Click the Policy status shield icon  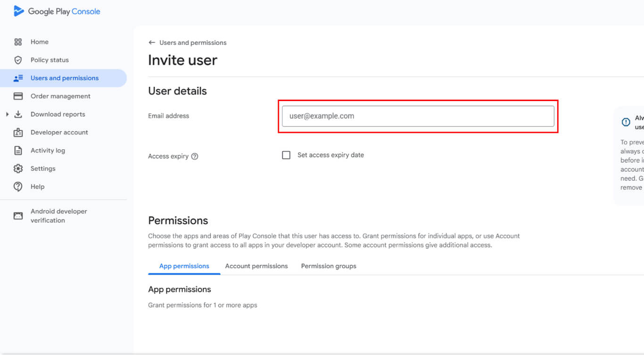click(18, 60)
